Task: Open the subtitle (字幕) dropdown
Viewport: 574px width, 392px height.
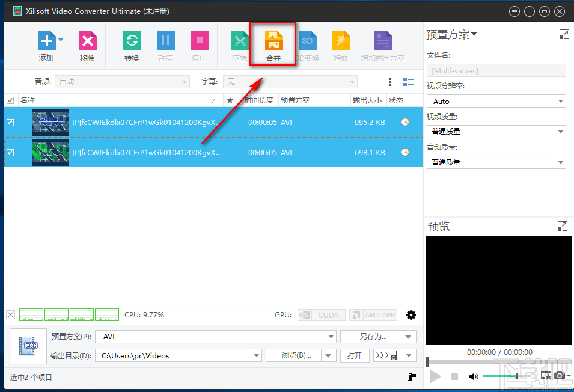Action: click(x=290, y=82)
